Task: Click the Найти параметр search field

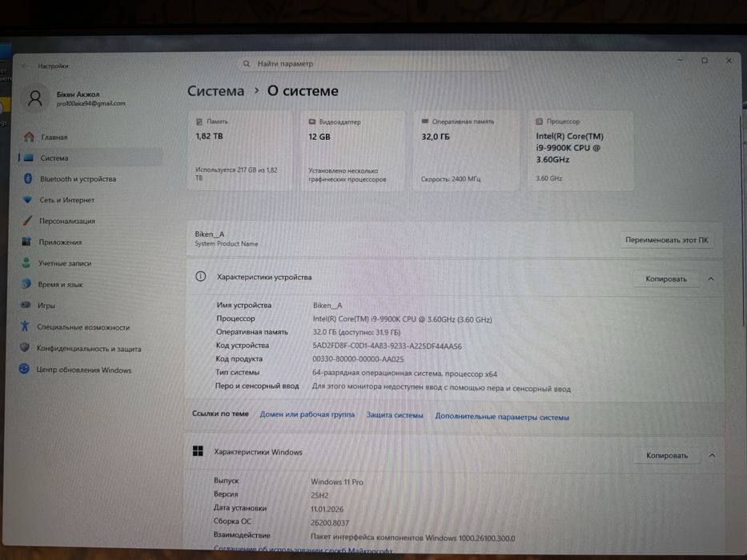Action: [374, 63]
